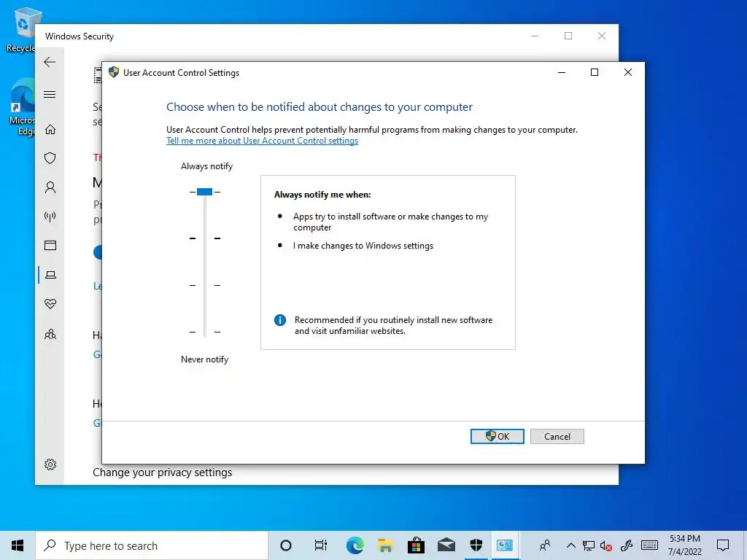Image resolution: width=747 pixels, height=560 pixels.
Task: Open the hamburger menu in Windows Security
Action: click(50, 94)
